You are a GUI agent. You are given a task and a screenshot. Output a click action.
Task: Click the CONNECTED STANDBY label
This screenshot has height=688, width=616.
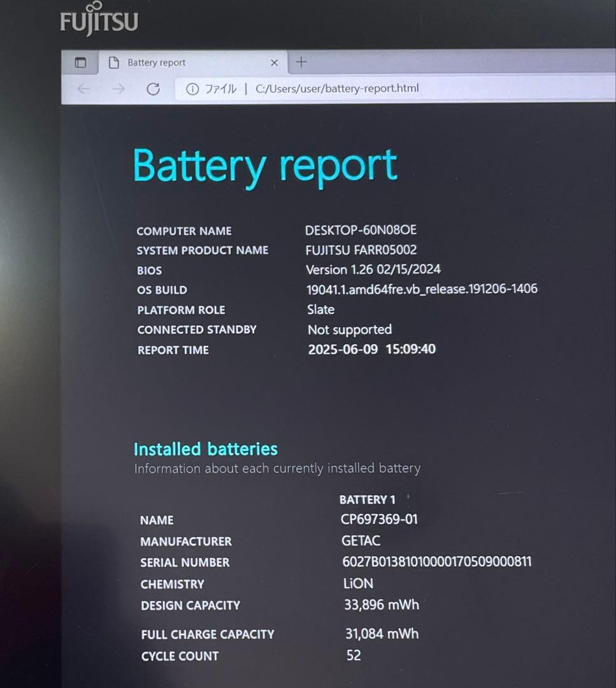197,330
